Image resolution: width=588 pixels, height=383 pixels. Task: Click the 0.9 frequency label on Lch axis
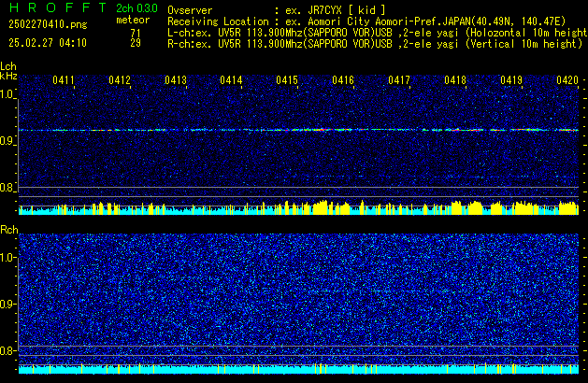pyautogui.click(x=7, y=141)
